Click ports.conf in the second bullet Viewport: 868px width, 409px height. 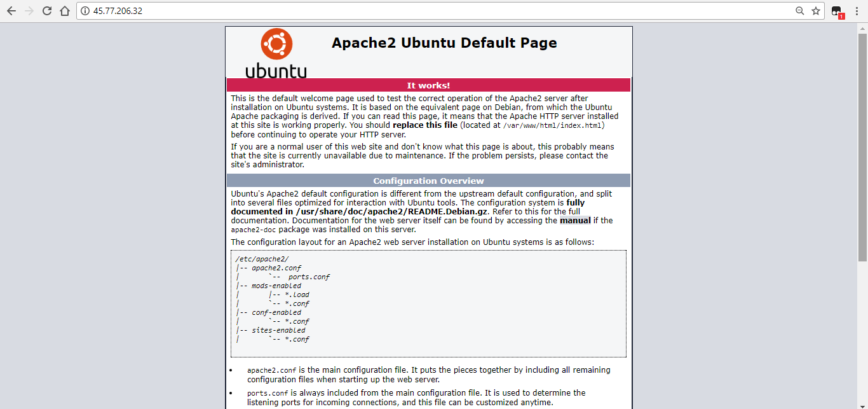(268, 393)
